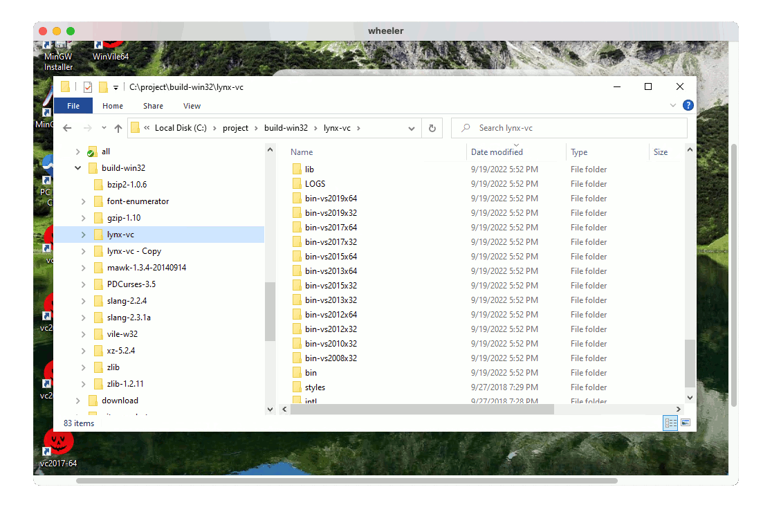The image size is (772, 532).
Task: Open the View ribbon tab
Action: pos(192,106)
